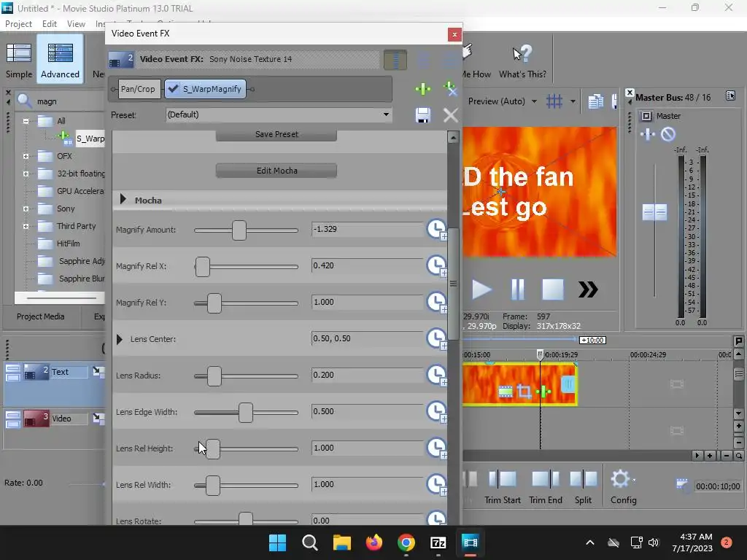Screen dimensions: 747x560
Task: Stop the preview playback
Action: [x=553, y=289]
